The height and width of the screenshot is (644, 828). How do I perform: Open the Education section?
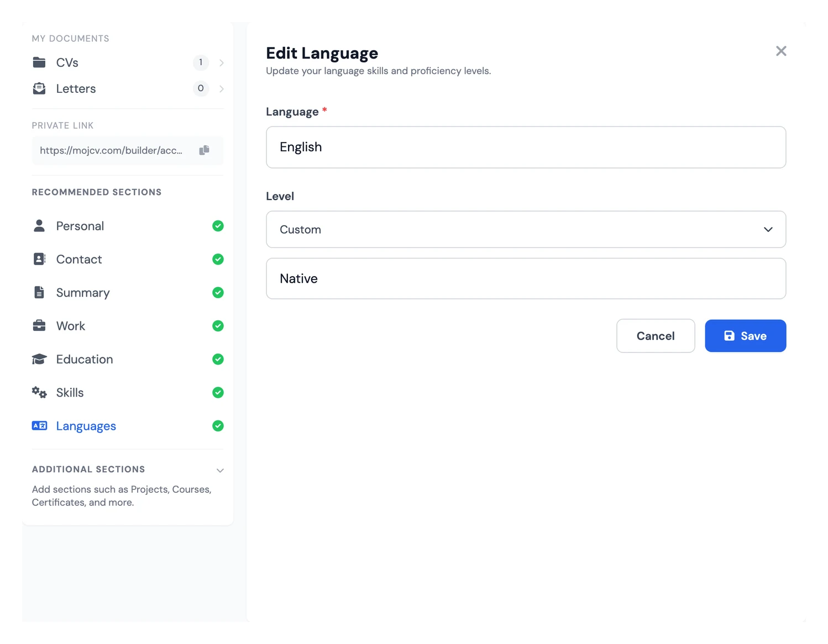click(x=128, y=359)
